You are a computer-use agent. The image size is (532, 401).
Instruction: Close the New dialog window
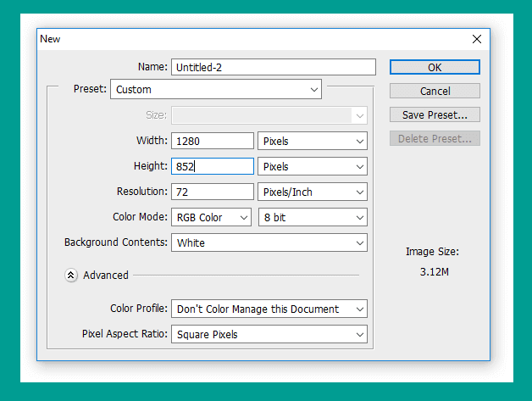pos(477,39)
